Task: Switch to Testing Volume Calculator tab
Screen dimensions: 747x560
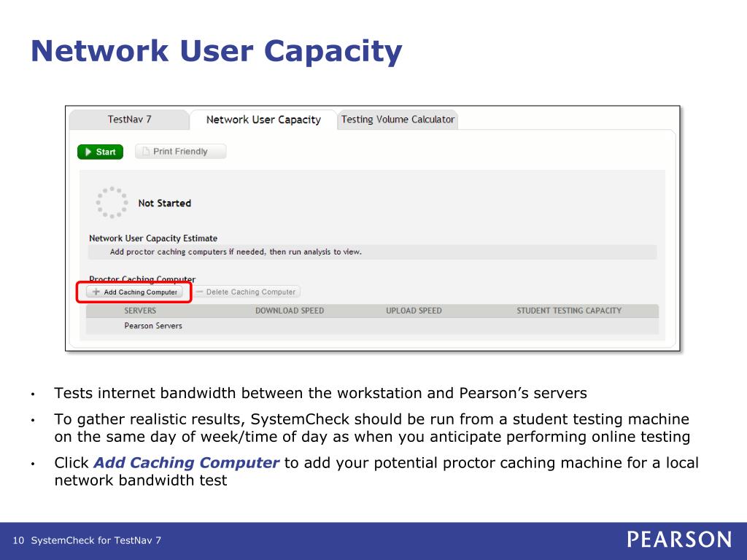Action: point(398,120)
